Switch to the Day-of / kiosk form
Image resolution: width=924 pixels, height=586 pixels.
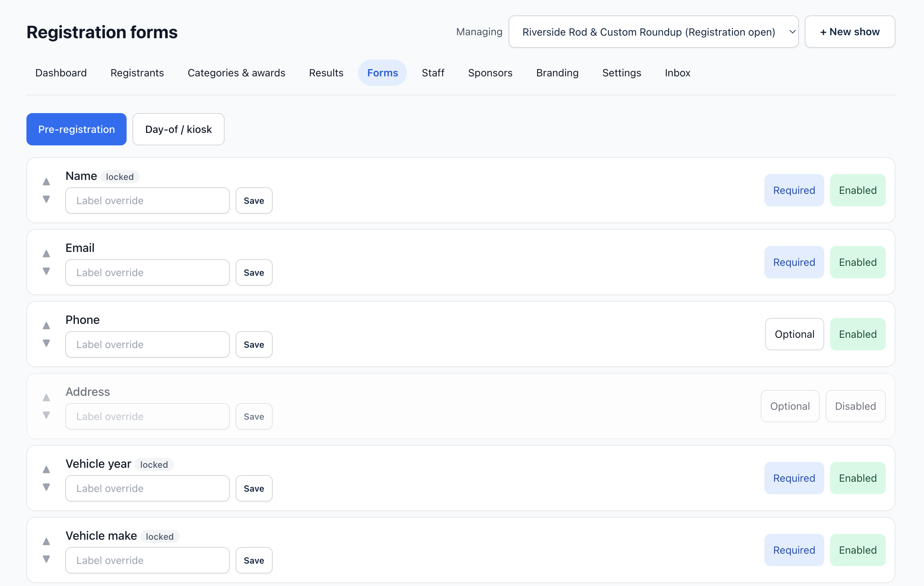(178, 129)
